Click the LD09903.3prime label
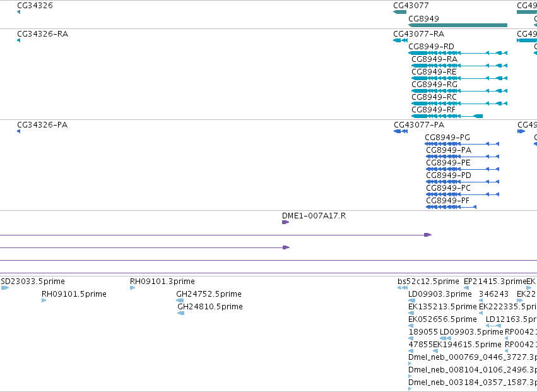Image resolution: width=537 pixels, height=392 pixels. pos(440,294)
